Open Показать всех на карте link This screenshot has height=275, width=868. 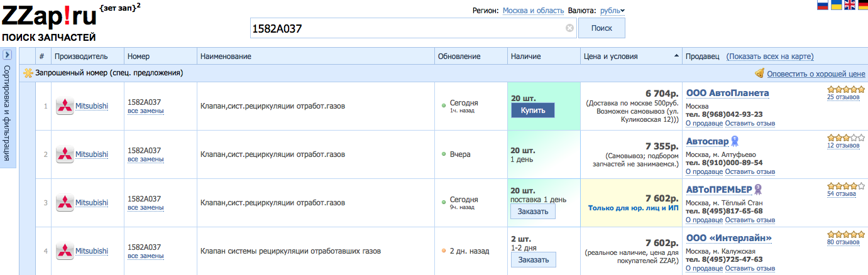[770, 57]
